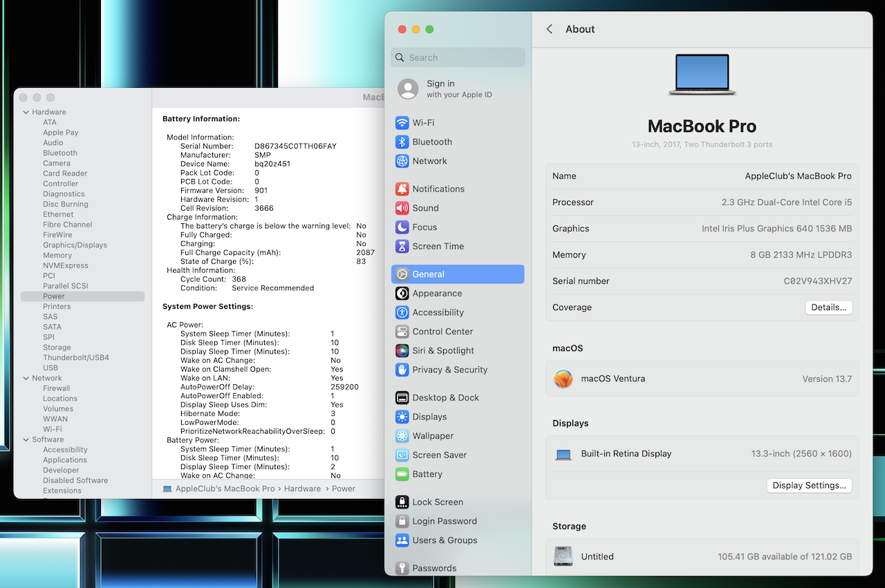
Task: Open the Network globe icon
Action: (402, 161)
